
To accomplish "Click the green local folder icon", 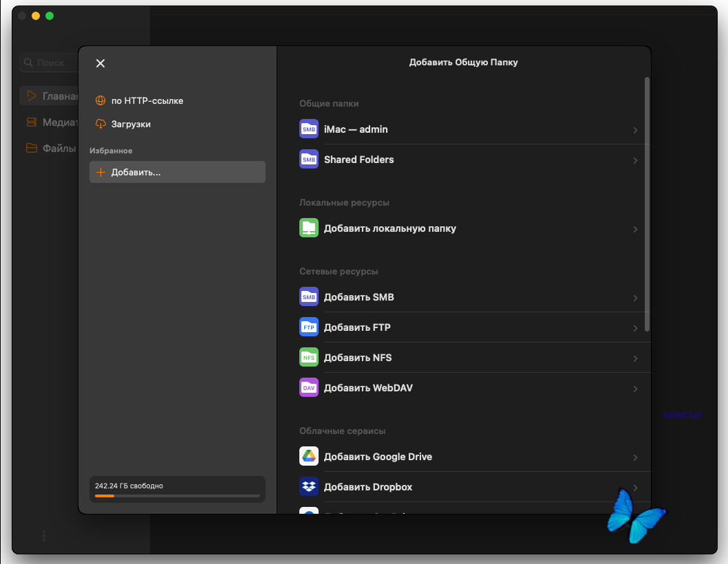I will click(x=309, y=228).
